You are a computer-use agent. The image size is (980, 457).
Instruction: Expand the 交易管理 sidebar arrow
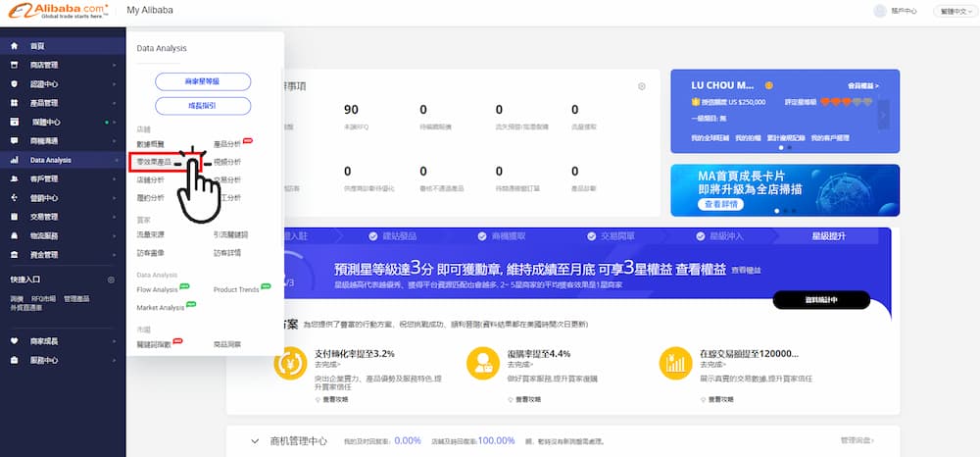pos(114,217)
